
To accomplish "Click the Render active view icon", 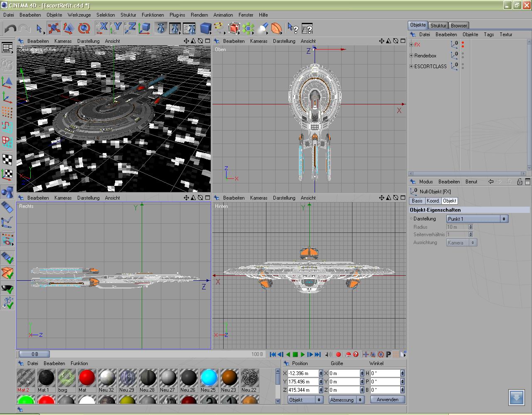I will click(x=161, y=28).
